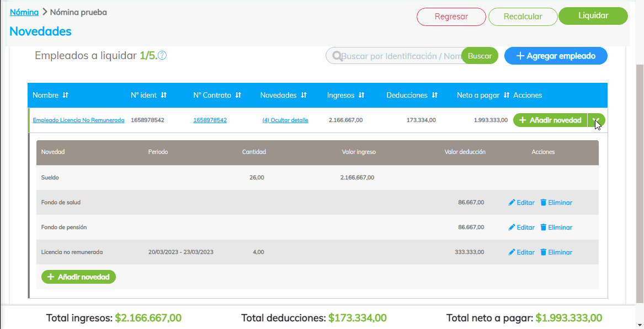This screenshot has height=329, width=644.
Task: Sort the table by Nombre column
Action: coord(65,95)
